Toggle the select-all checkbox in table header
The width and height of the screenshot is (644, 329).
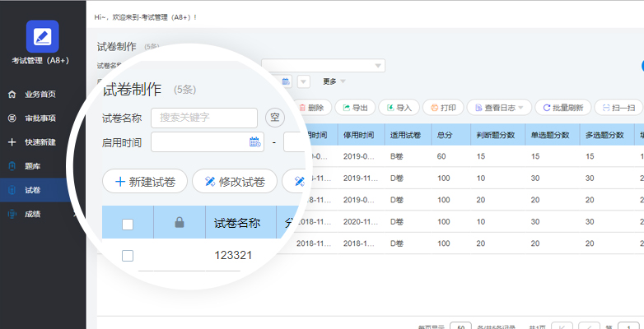coord(128,223)
